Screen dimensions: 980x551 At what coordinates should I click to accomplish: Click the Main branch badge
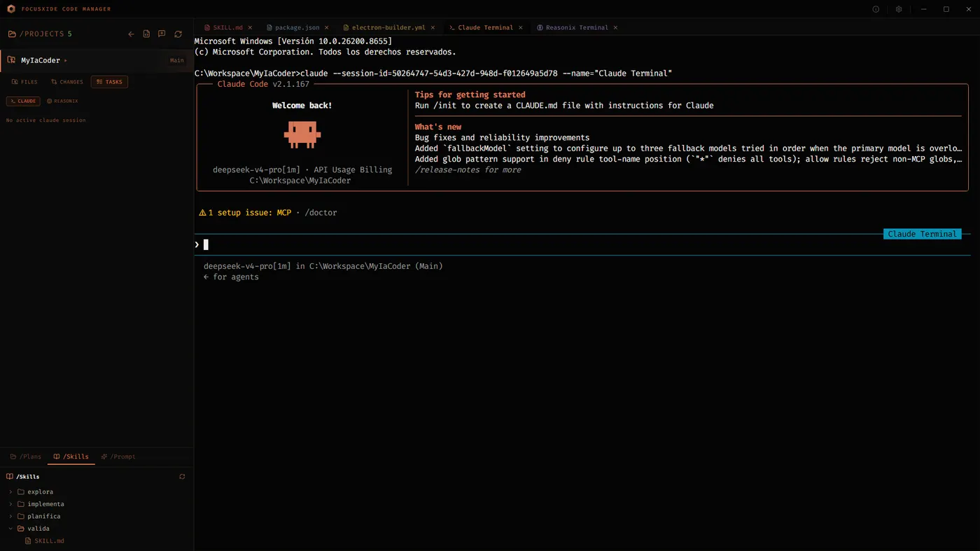coord(177,60)
